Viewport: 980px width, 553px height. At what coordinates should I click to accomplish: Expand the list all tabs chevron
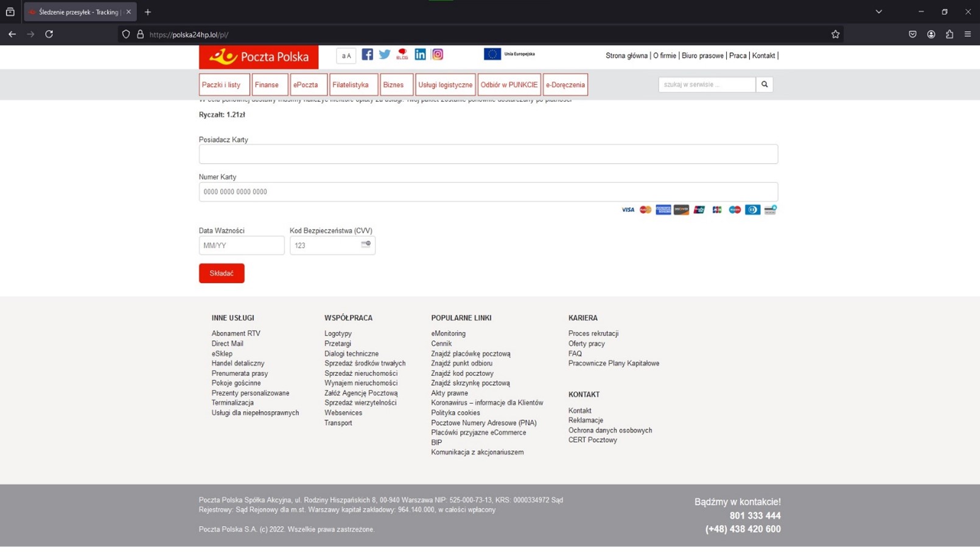pyautogui.click(x=878, y=12)
